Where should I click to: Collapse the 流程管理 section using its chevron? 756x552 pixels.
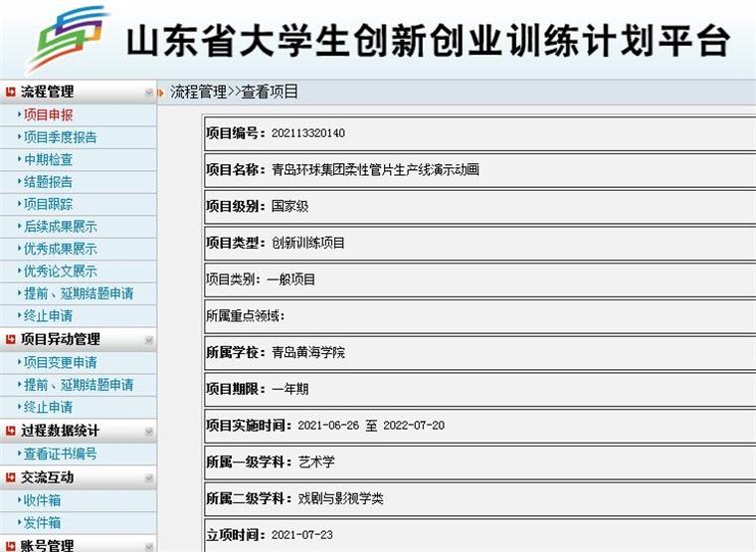[x=148, y=92]
